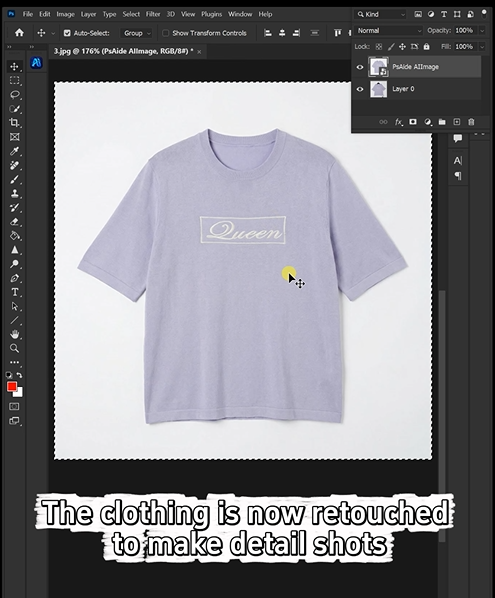Delete the selected layer
This screenshot has width=495, height=598.
tap(471, 122)
